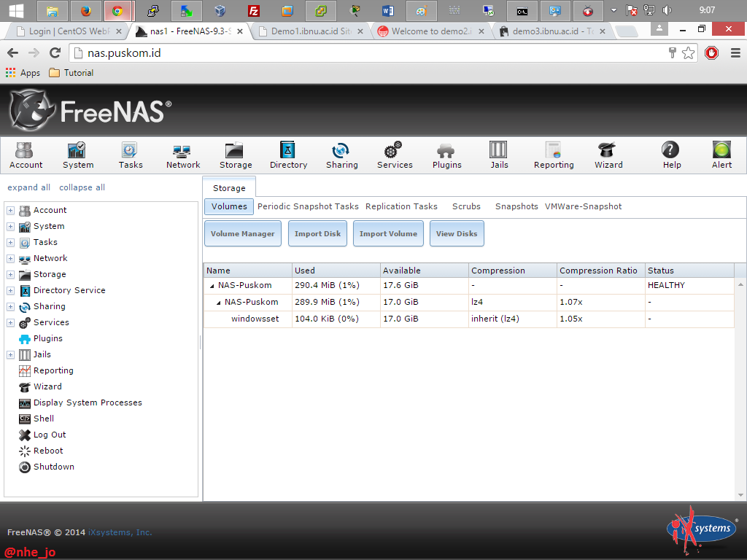Collapse the top-level NAS-Puskom volume row

pyautogui.click(x=212, y=286)
